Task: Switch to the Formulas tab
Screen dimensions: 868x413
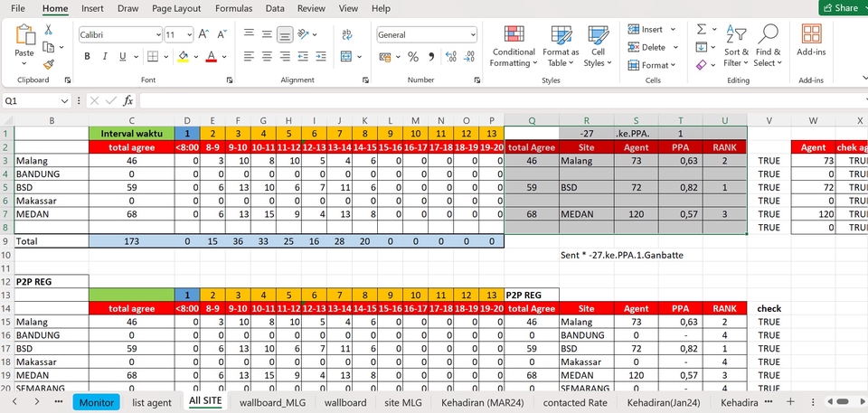Action: click(233, 8)
